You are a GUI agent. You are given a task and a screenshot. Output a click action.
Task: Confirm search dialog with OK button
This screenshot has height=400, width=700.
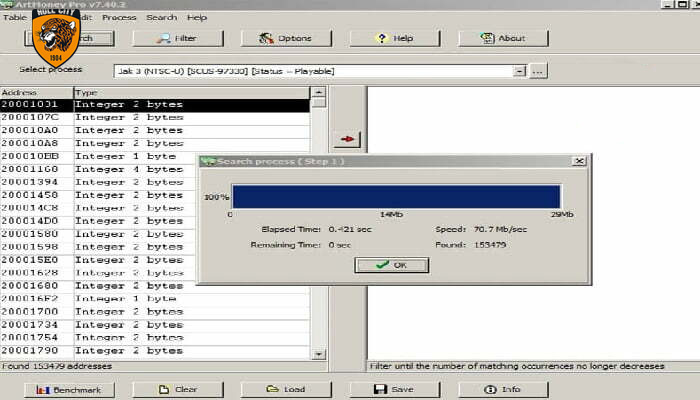(392, 265)
